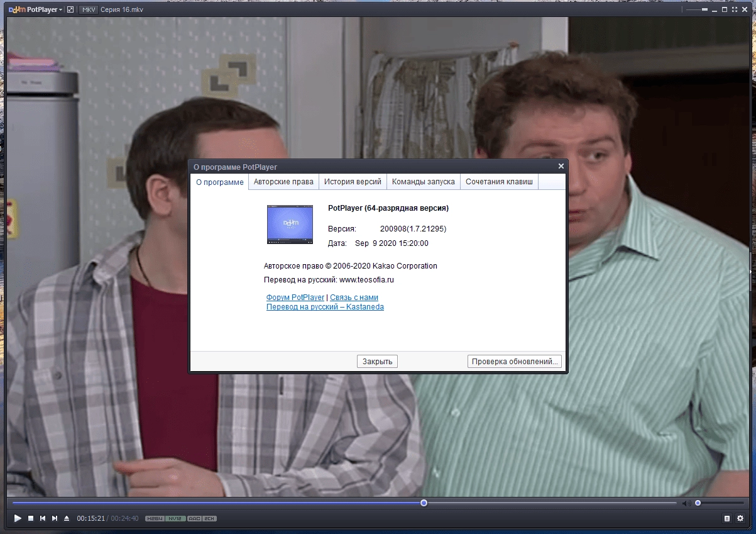This screenshot has width=756, height=534.
Task: Adjust the volume slider knob
Action: (x=698, y=503)
